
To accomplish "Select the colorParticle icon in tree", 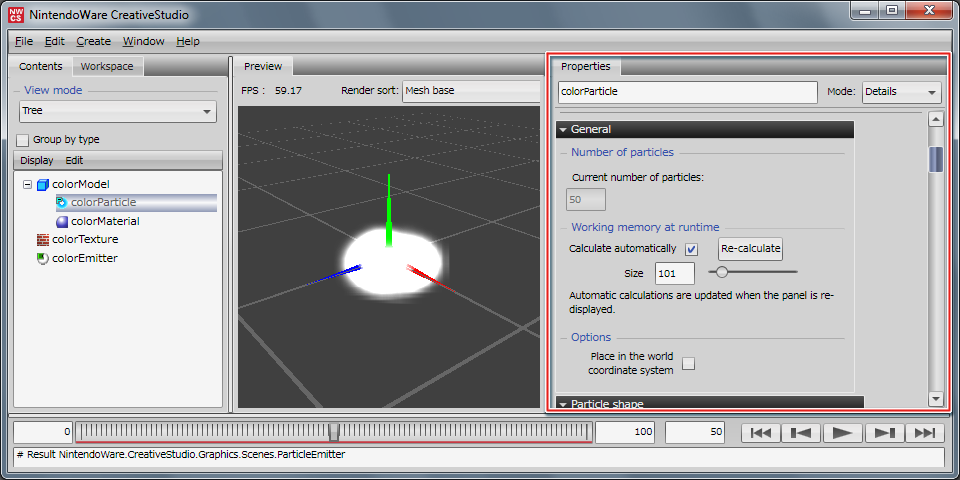I will 62,203.
